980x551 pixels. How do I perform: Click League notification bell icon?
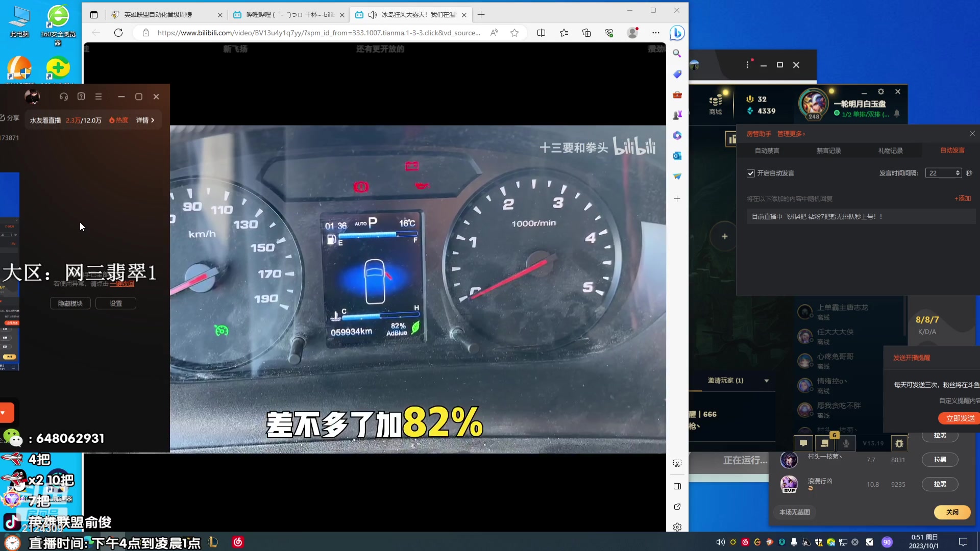pos(897,113)
